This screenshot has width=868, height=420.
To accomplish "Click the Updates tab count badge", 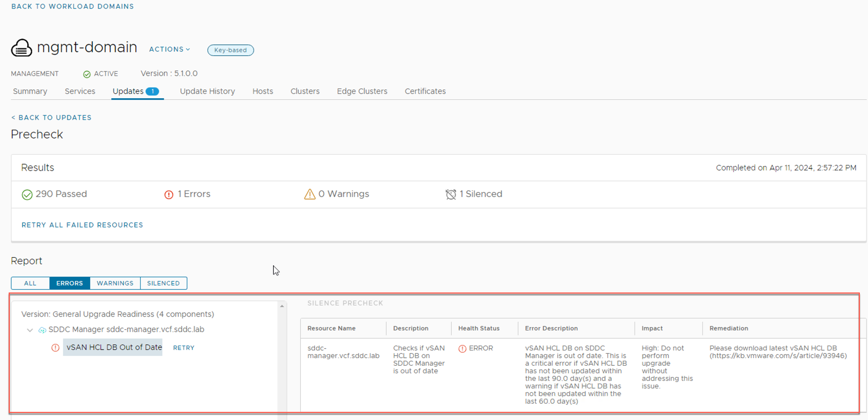I will point(153,91).
